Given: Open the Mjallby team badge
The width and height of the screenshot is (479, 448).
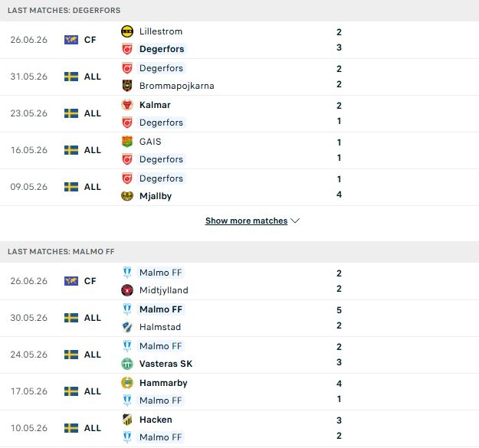Looking at the screenshot, I should point(127,196).
